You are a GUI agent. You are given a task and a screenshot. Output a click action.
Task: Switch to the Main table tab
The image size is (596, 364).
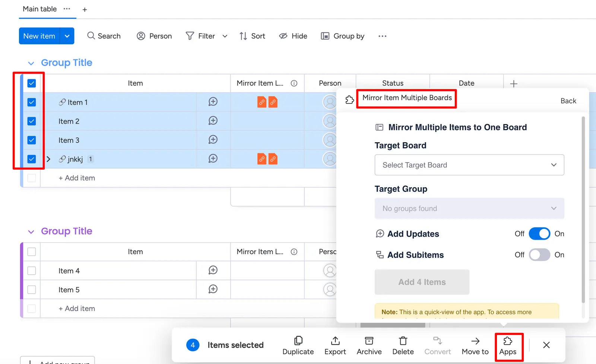40,9
